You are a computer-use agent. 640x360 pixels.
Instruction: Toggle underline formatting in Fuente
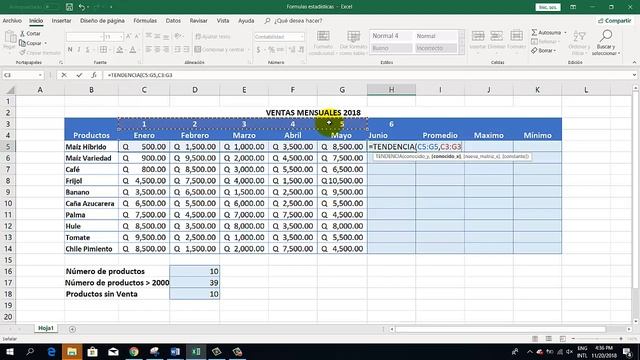[87, 50]
